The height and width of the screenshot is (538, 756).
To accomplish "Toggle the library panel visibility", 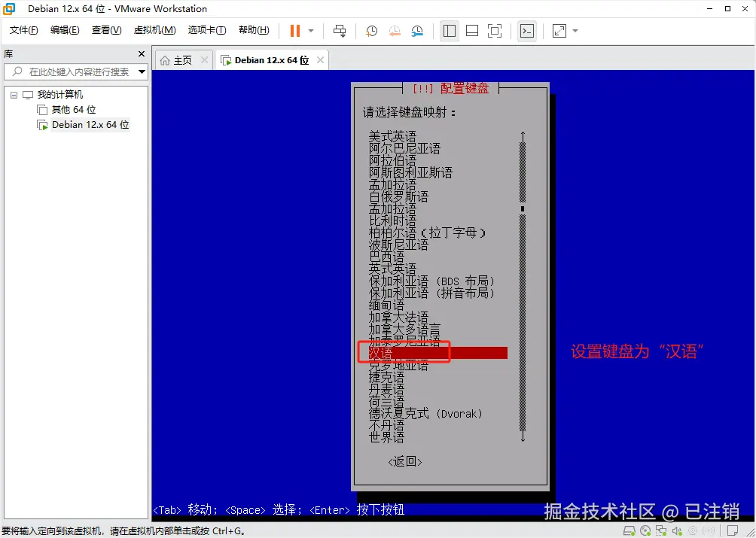I will [450, 31].
